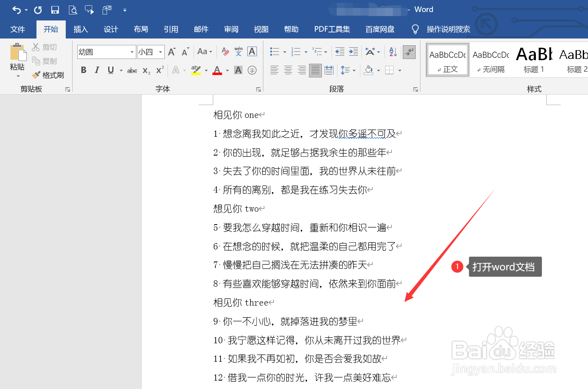
Task: Click the Clear All Formatting icon
Action: 225,51
